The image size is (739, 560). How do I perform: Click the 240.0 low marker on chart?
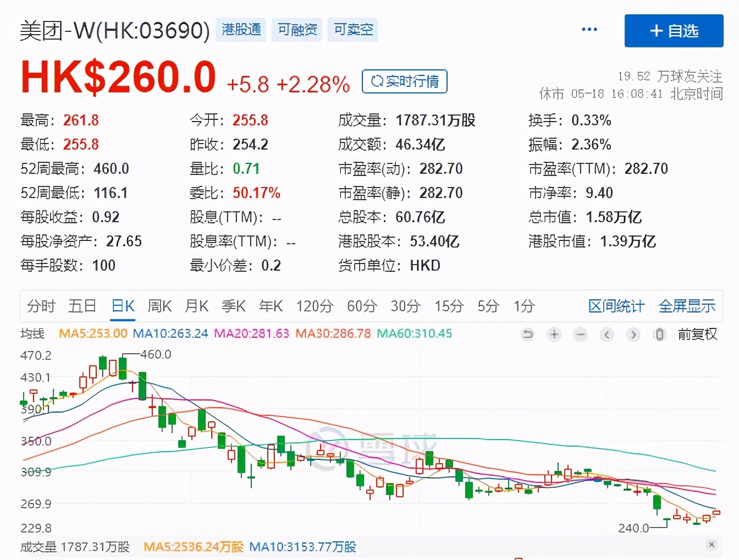pyautogui.click(x=633, y=528)
